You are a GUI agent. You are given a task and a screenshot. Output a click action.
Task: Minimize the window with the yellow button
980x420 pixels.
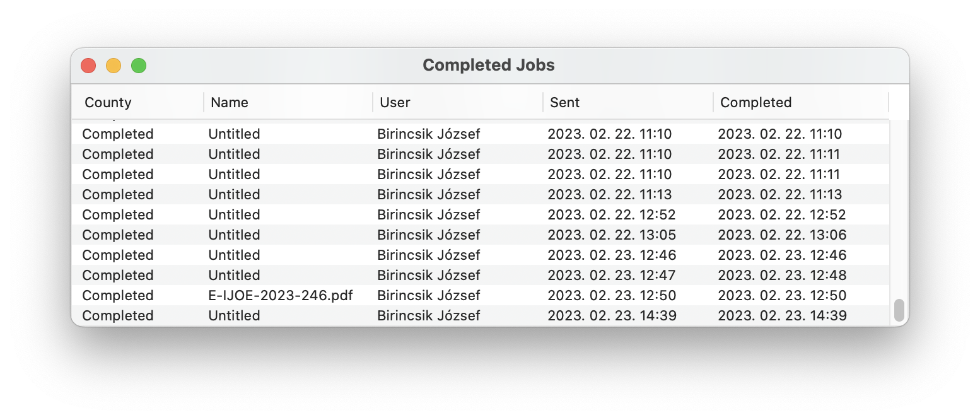click(x=114, y=66)
